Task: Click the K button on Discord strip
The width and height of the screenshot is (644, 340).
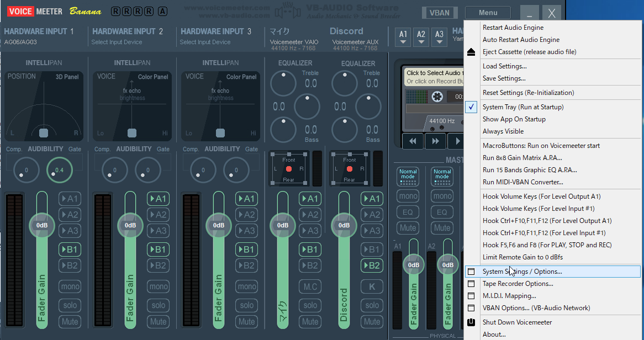Action: (x=372, y=286)
